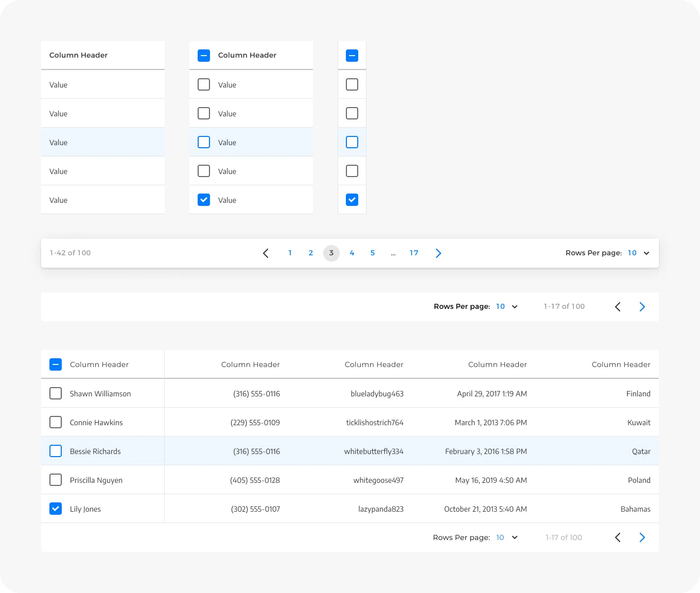Click the previous-page arrow in the numbered pagination bar
This screenshot has height=593, width=700.
(266, 253)
